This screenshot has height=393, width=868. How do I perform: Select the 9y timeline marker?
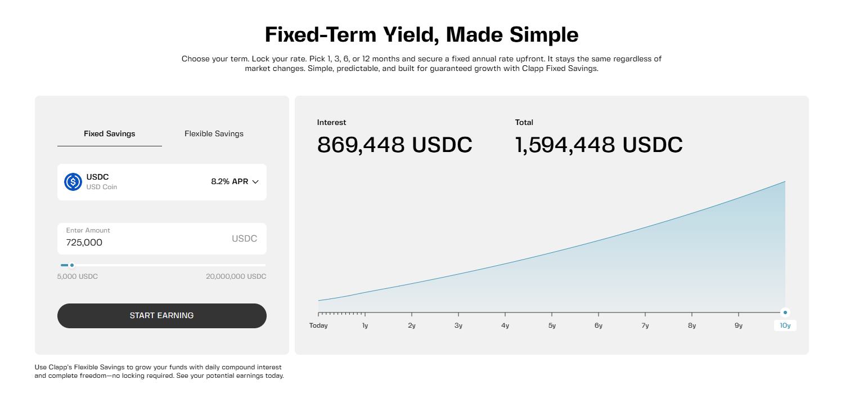click(739, 325)
